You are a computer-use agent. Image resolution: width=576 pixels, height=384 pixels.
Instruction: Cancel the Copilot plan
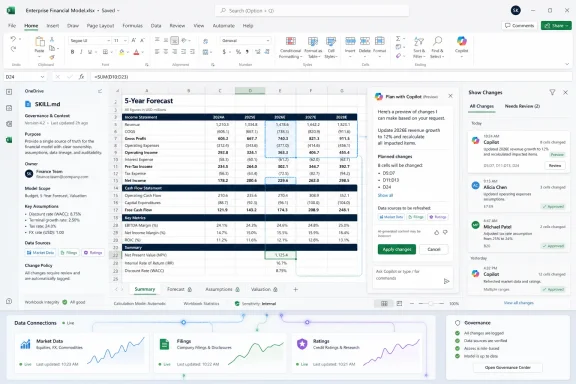[433, 249]
